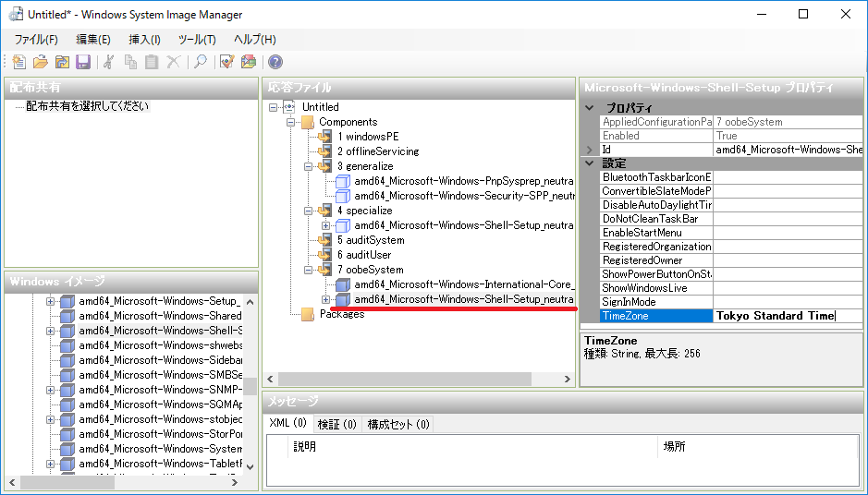
Task: Expand Shell-Setup under 7 oobeSystem
Action: 326,299
